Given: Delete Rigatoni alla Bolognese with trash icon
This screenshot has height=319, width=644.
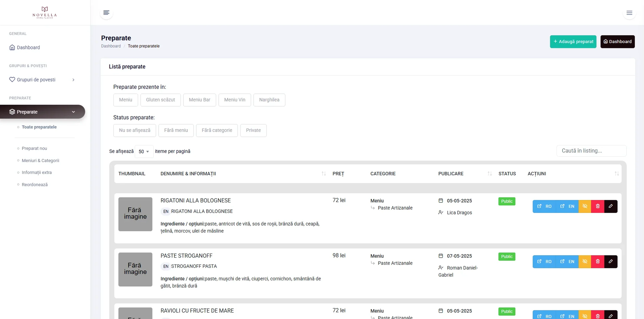Looking at the screenshot, I should 598,206.
